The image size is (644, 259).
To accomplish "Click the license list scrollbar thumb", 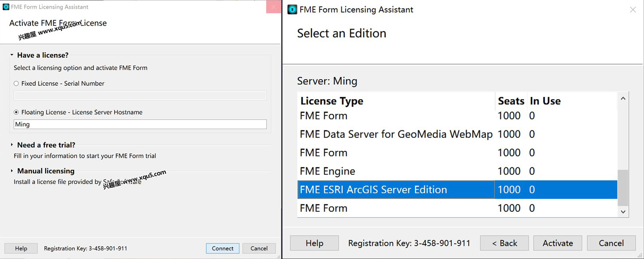I will pos(623,187).
